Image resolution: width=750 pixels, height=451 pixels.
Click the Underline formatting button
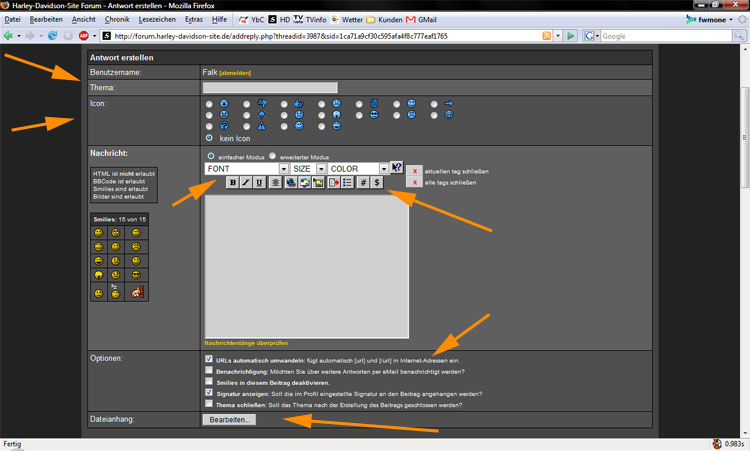point(260,183)
